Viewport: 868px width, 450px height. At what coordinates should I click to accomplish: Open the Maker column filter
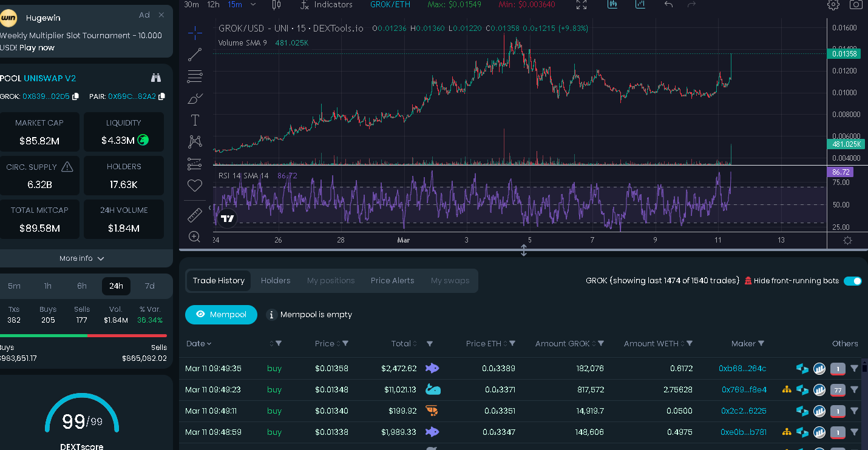[x=761, y=343]
